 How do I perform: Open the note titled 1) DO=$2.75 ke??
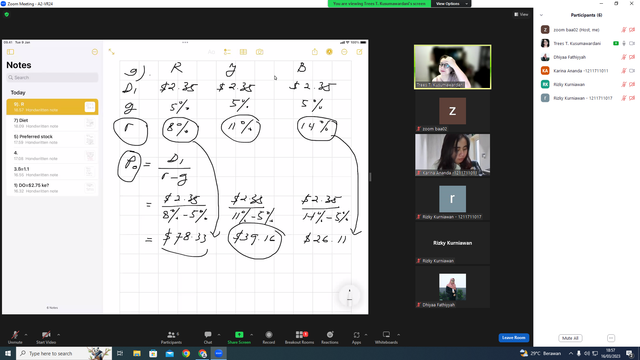click(52, 188)
